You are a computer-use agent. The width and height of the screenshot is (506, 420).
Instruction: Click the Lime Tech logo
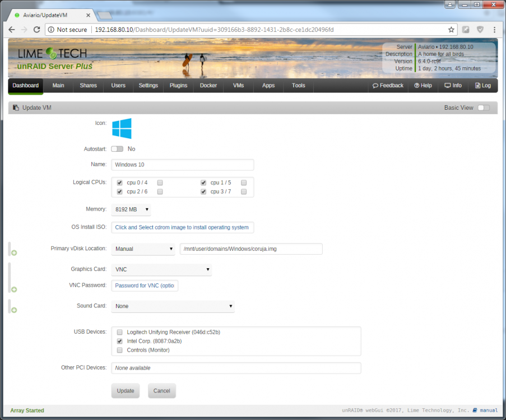52,53
